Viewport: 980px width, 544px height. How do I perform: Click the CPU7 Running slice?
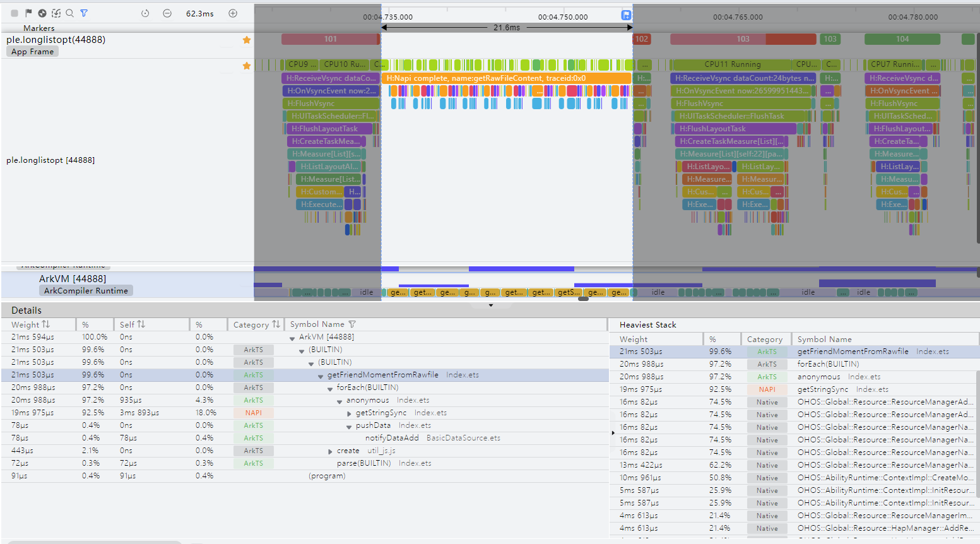895,64
